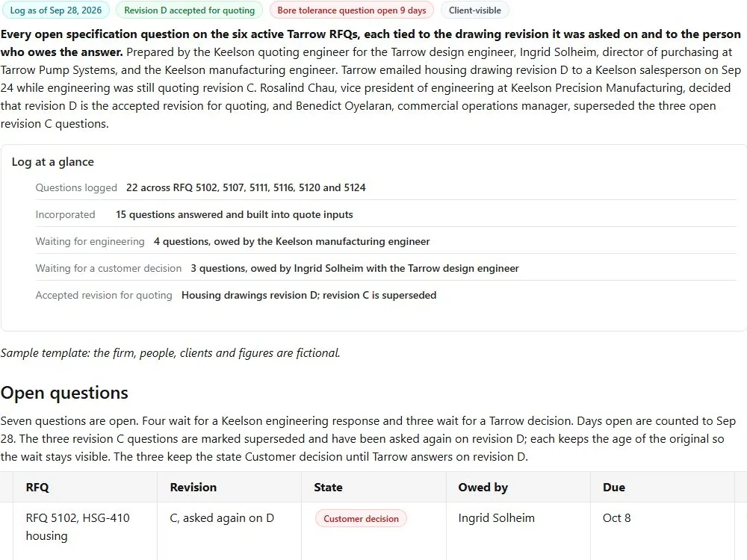Screen dimensions: 747x560
Task: Click the 'Accepted revision for quoting' label
Action: point(104,295)
